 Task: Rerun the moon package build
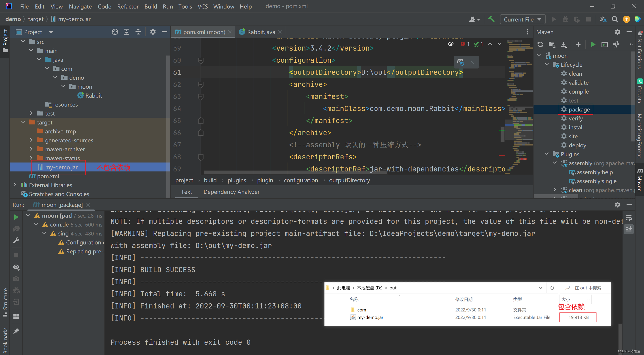(16, 217)
